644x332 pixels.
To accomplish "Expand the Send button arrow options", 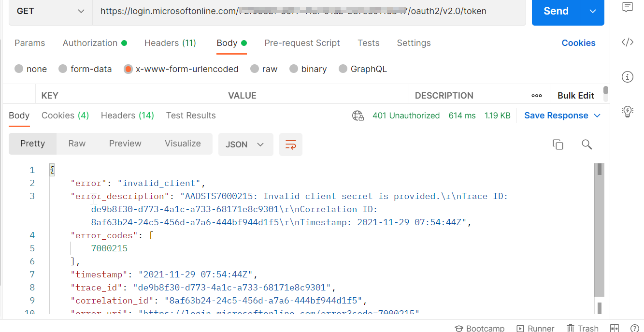I will click(x=593, y=11).
